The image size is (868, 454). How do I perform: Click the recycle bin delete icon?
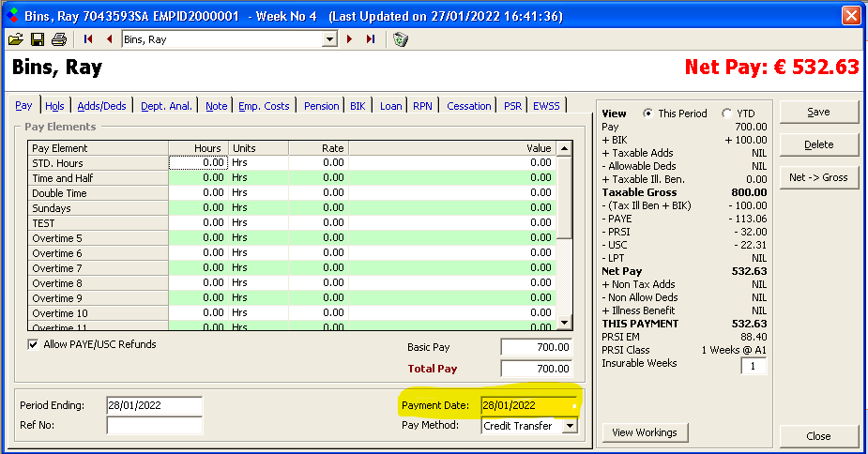(401, 39)
